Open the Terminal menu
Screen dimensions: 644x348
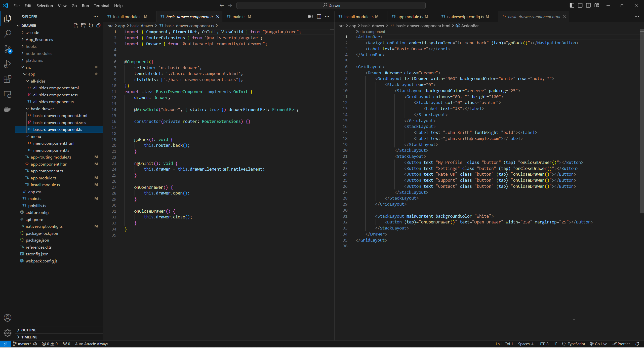pos(101,5)
